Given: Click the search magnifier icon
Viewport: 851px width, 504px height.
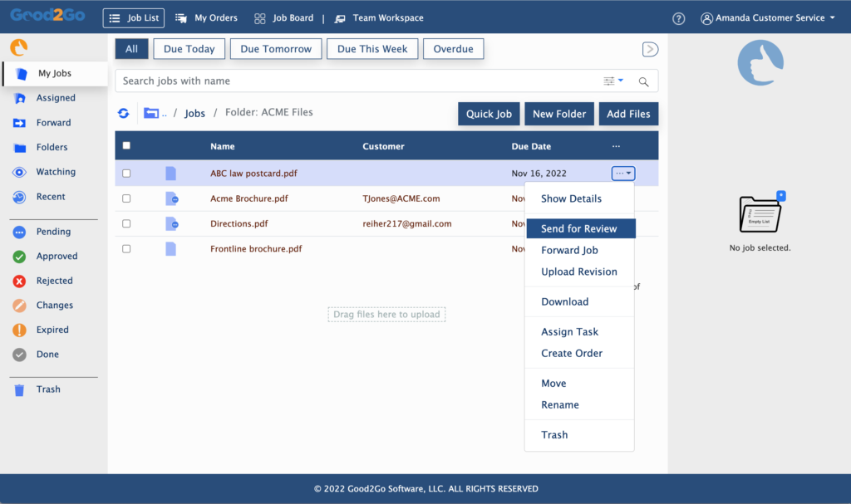Looking at the screenshot, I should tap(642, 81).
